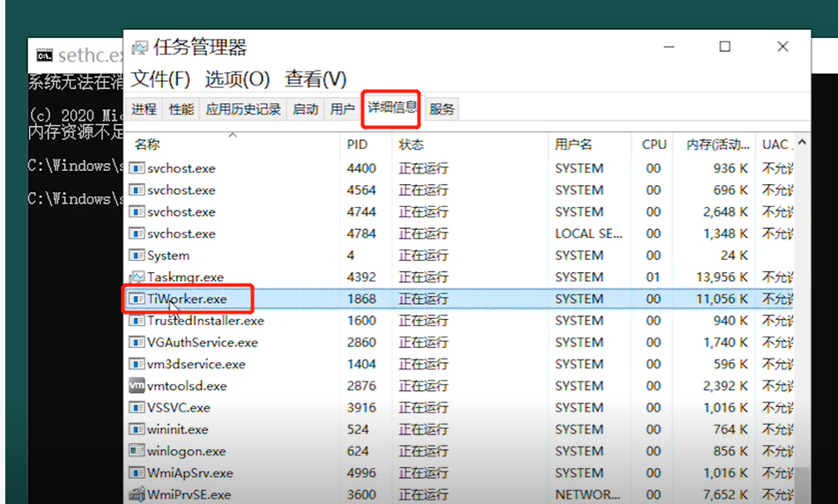Screen dimensions: 838x504
Task: Click the sethc.exe console window title
Action: tap(90, 55)
